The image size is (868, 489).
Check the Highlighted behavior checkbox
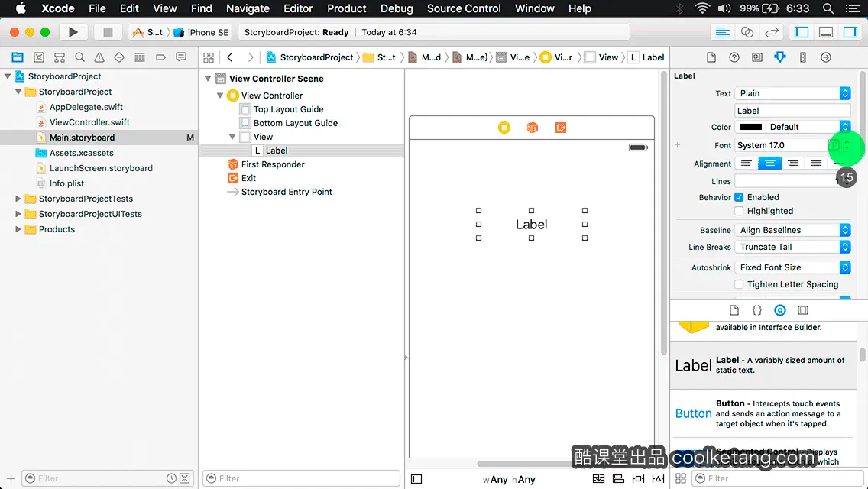point(739,211)
